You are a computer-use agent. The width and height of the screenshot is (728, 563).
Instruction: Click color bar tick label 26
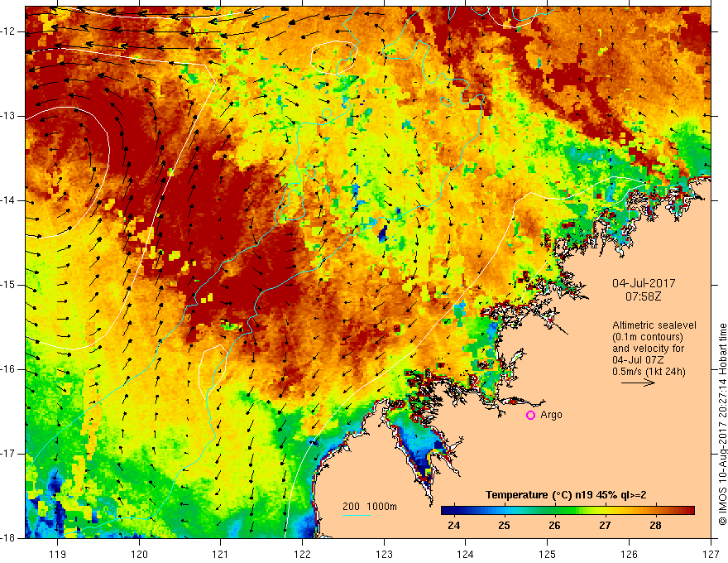point(554,526)
